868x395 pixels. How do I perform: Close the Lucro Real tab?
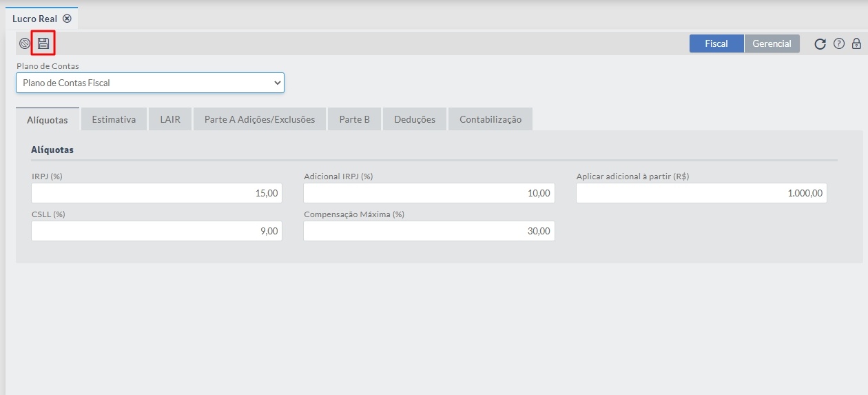(x=67, y=19)
